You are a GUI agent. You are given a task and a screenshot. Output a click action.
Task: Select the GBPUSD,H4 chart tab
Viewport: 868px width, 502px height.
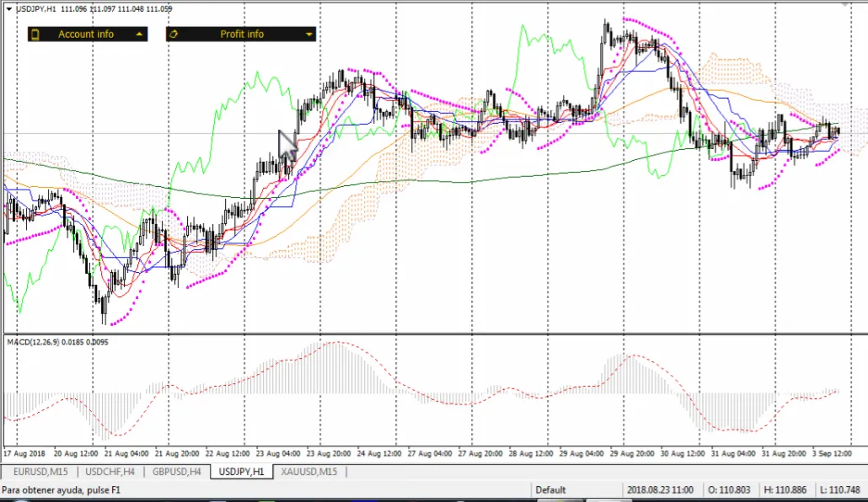(177, 472)
